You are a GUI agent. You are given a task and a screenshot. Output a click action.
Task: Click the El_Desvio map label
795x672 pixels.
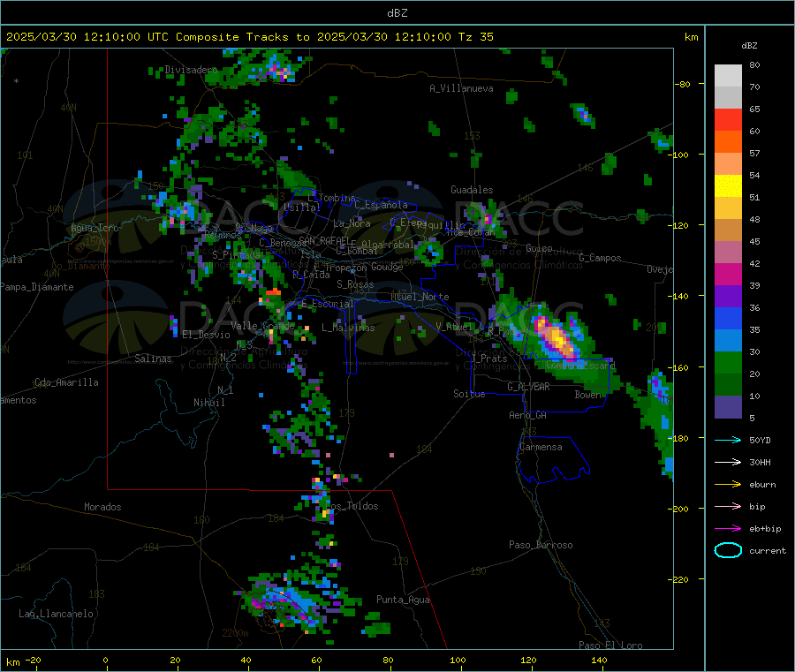point(206,335)
